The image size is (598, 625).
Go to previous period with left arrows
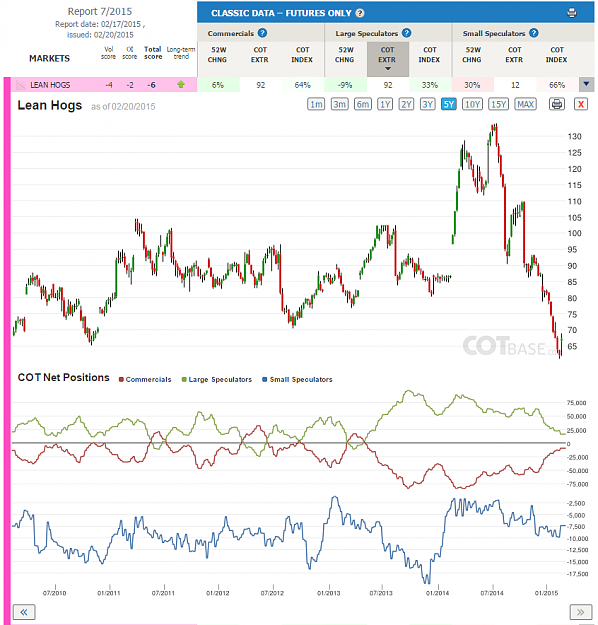tap(24, 612)
